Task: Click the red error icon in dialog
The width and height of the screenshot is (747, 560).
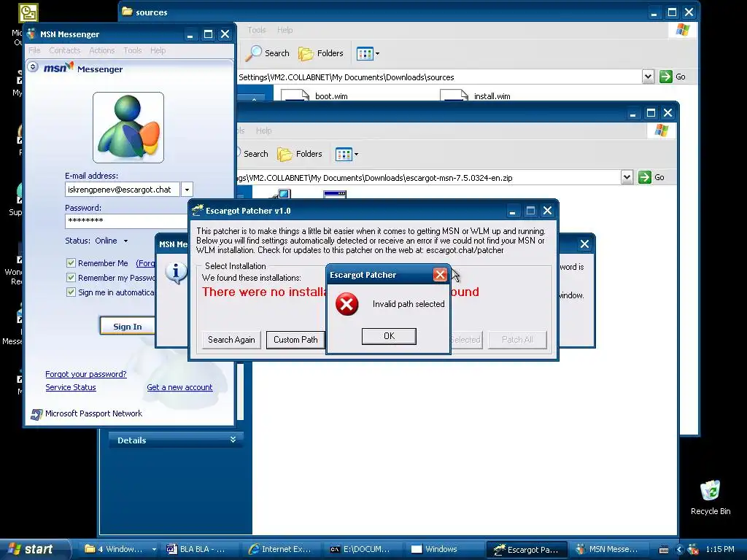Action: [347, 304]
